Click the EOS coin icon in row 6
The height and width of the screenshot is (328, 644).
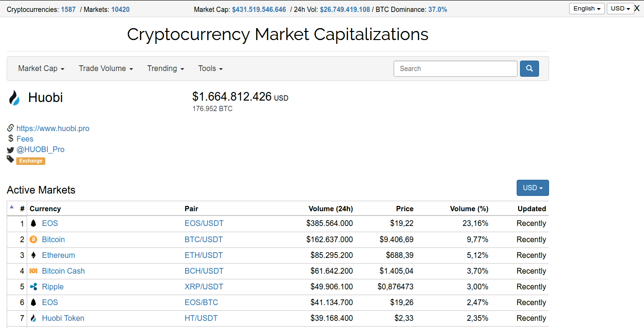coord(33,302)
